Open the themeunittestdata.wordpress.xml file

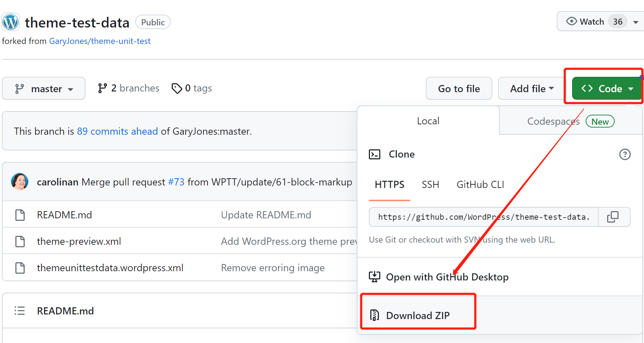[110, 268]
